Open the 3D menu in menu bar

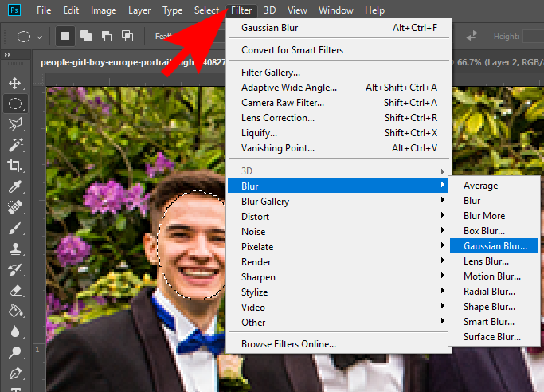[269, 10]
